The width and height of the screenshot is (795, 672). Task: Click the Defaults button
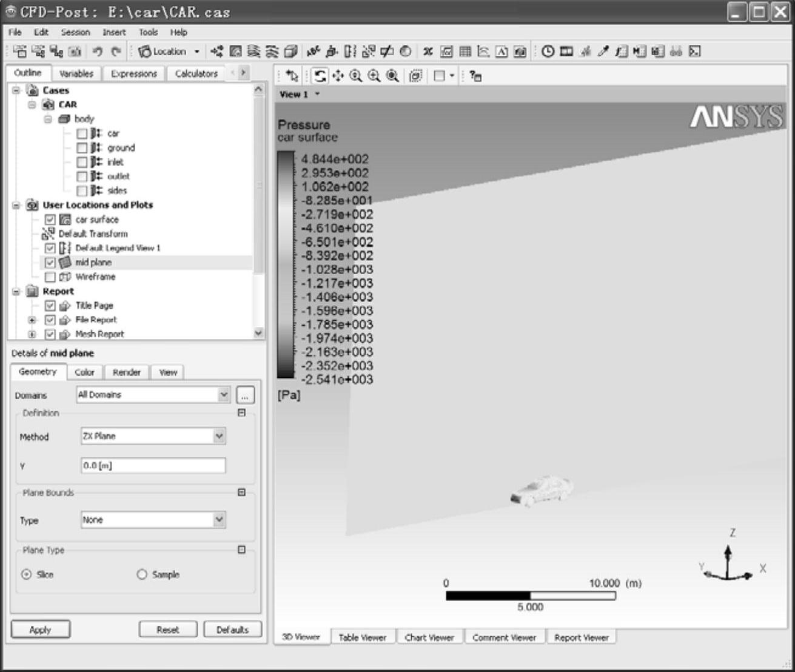click(x=233, y=630)
